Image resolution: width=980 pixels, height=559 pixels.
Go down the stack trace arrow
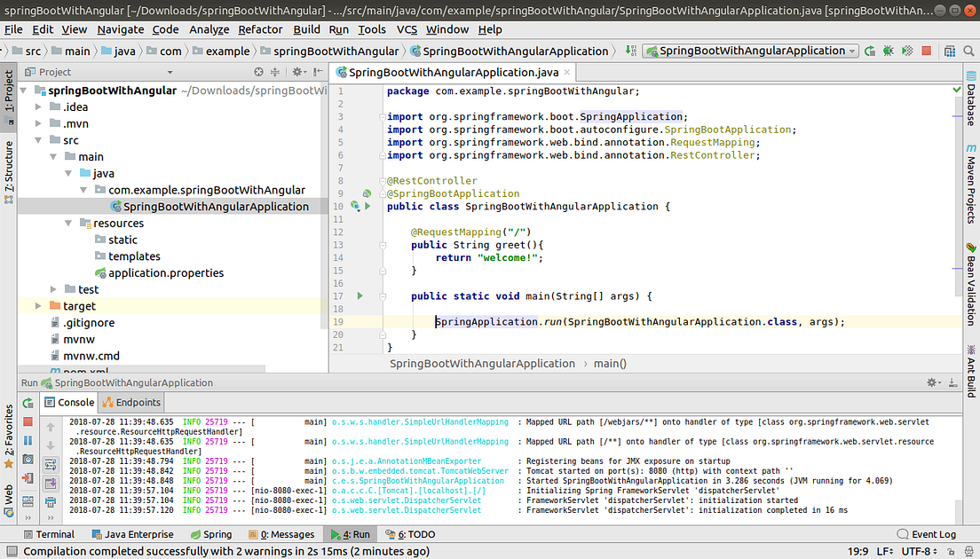[x=51, y=446]
